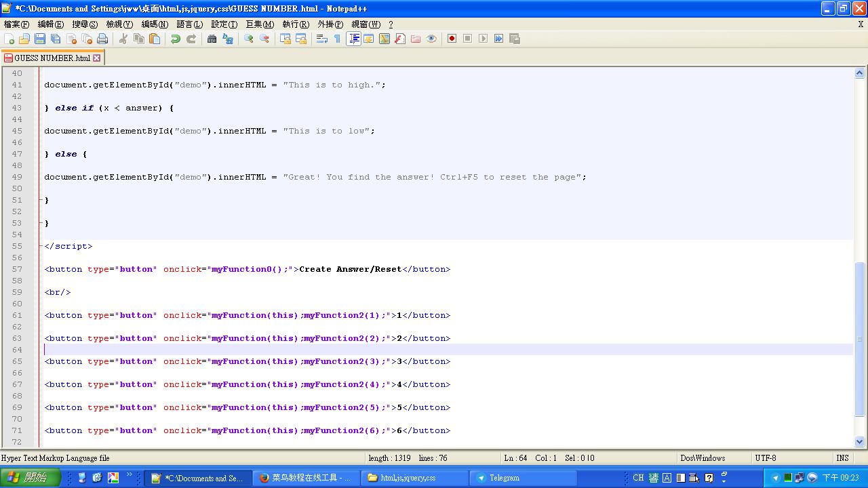
Task: Open the 巨集(M) menu
Action: 260,24
